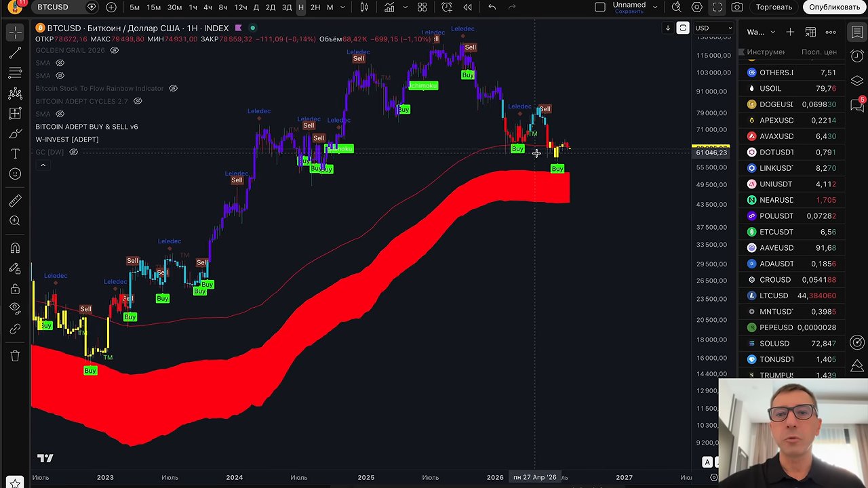Switch to the 12ч timeframe
This screenshot has width=868, height=488.
point(240,7)
